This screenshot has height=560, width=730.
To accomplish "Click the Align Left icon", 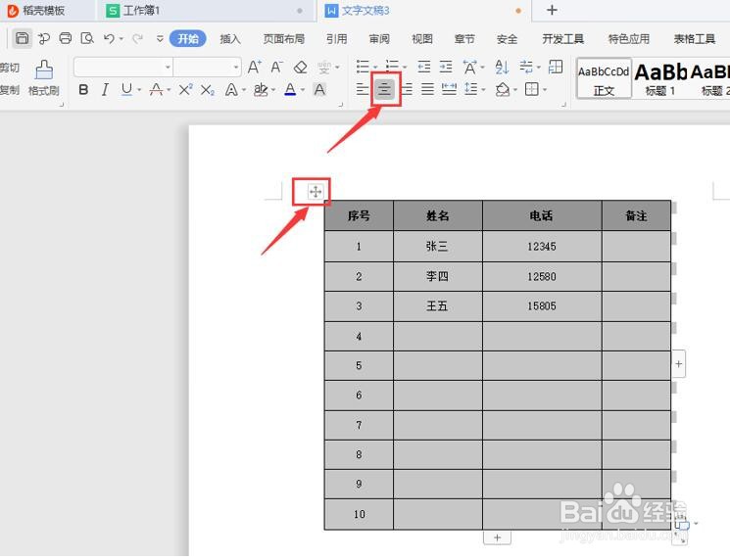I will [x=363, y=89].
